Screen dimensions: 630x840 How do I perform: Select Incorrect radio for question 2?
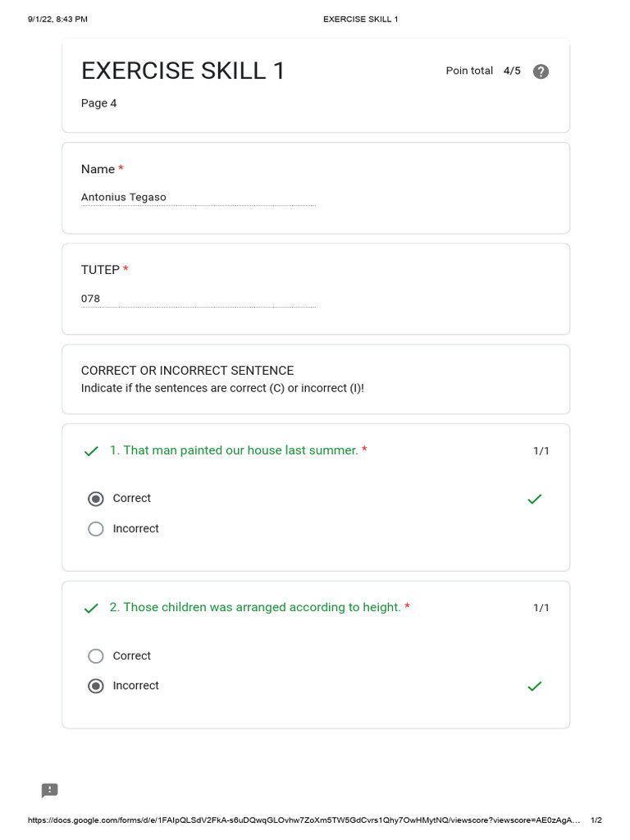point(95,686)
